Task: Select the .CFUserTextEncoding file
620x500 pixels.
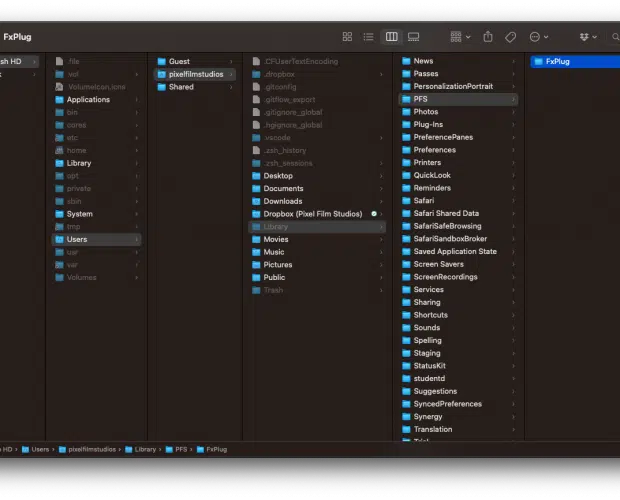Action: 318,61
